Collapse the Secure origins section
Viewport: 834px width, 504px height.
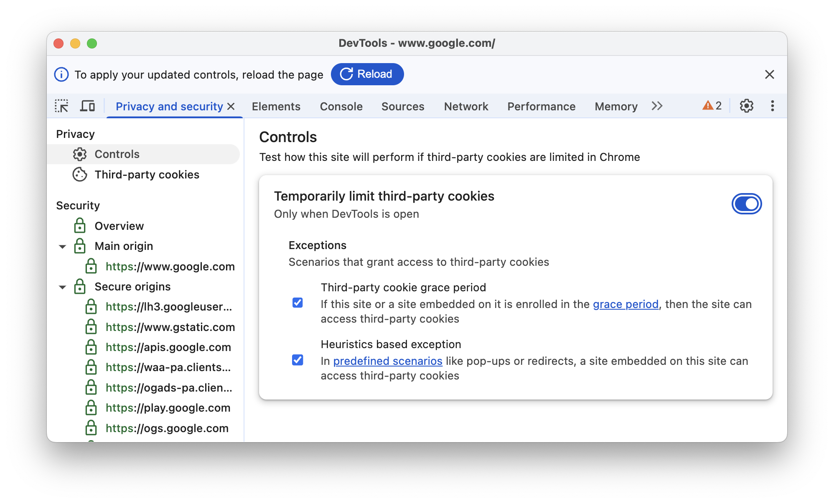64,287
